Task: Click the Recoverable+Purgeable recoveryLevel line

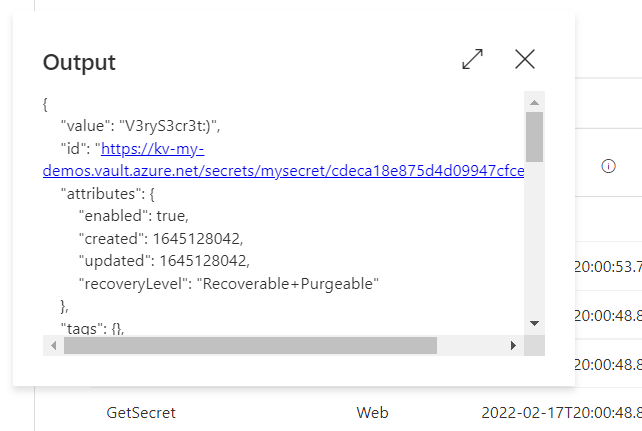Action: (228, 283)
